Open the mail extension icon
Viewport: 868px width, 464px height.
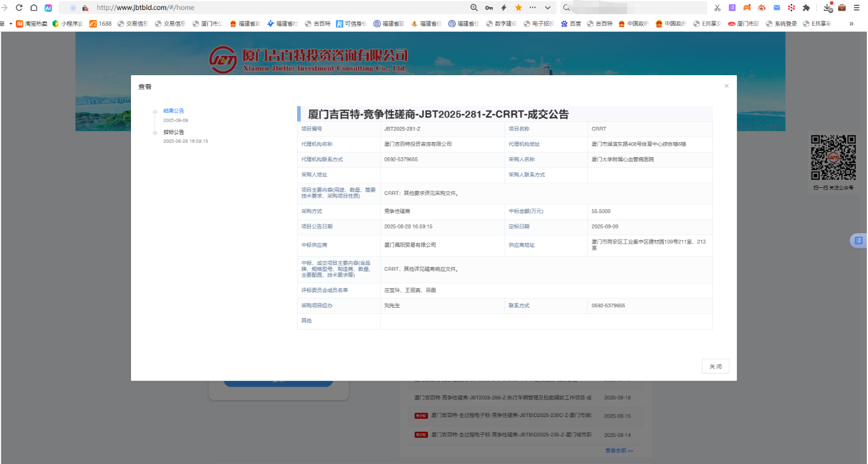pyautogui.click(x=776, y=8)
